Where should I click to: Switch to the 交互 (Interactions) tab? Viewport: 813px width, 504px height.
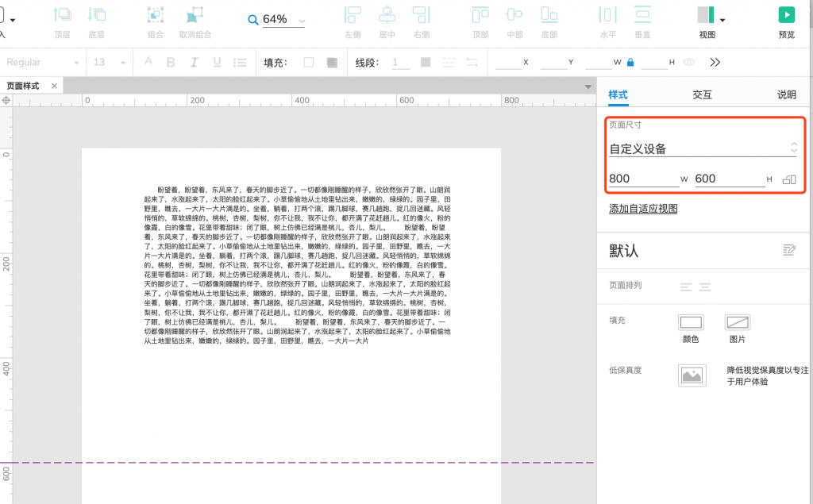coord(702,94)
